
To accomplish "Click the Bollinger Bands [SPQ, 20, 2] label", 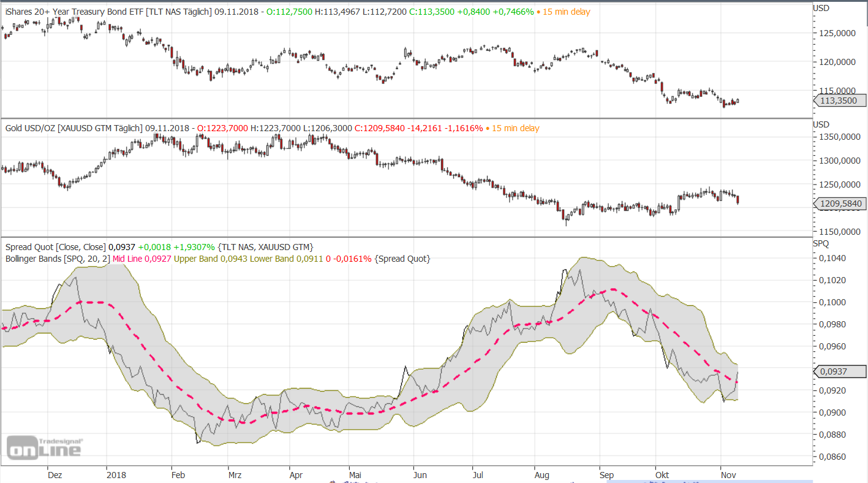I will [x=58, y=259].
